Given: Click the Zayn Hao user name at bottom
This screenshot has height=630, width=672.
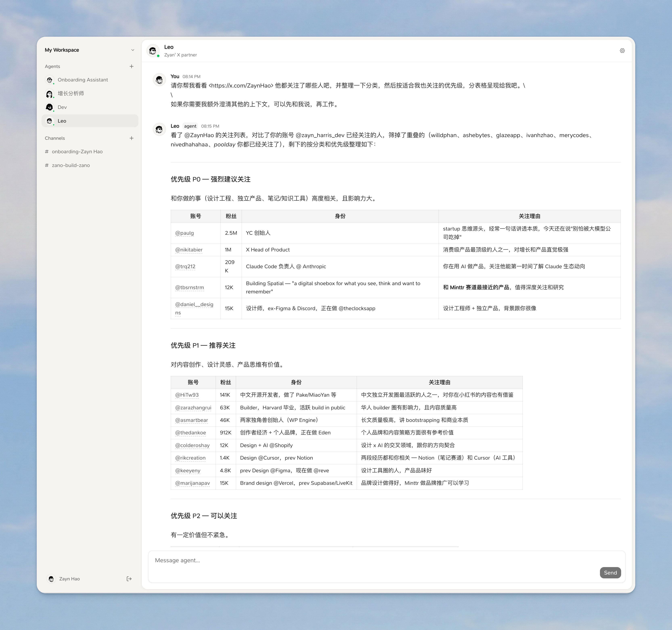Looking at the screenshot, I should (69, 579).
